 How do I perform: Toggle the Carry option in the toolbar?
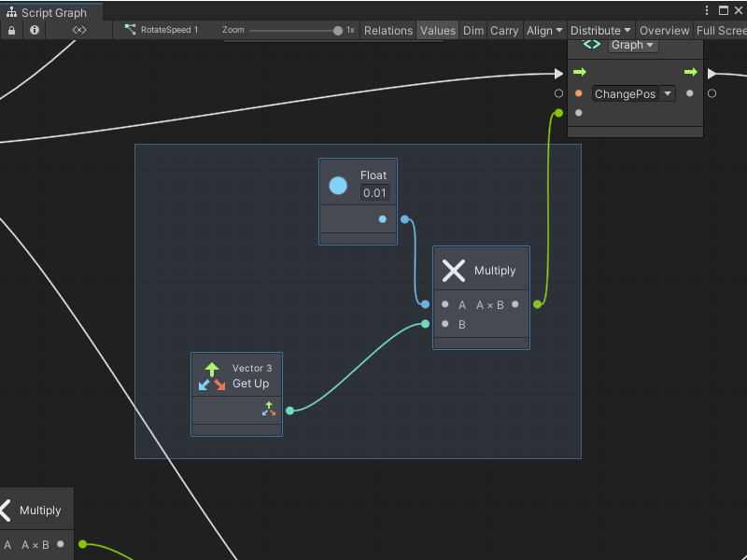point(504,30)
